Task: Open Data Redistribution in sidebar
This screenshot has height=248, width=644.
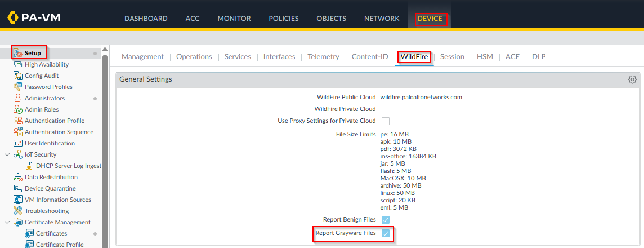Action: click(x=51, y=177)
